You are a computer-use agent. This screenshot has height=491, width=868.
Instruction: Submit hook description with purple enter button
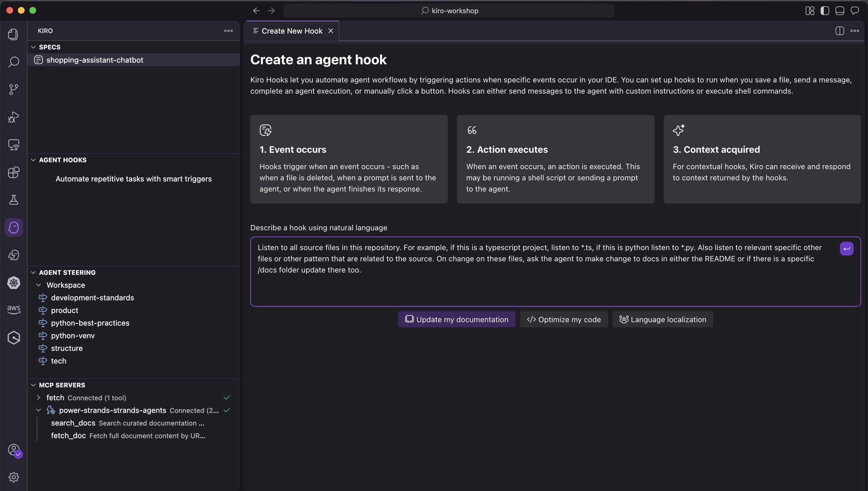click(x=846, y=249)
